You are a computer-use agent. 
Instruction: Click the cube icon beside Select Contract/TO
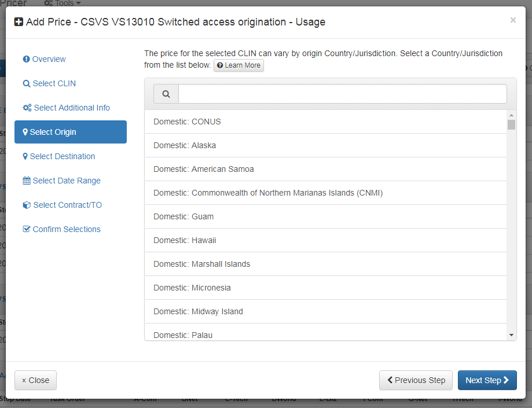click(26, 204)
